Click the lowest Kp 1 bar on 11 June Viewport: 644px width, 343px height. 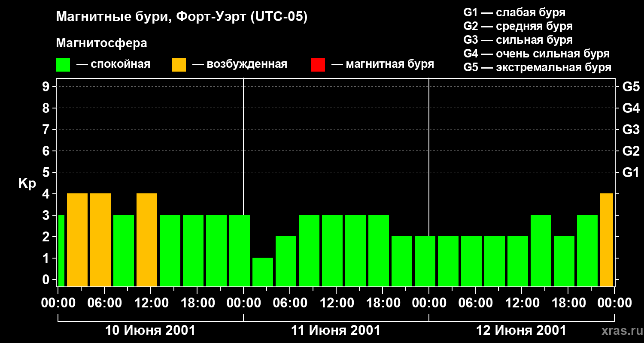click(263, 272)
